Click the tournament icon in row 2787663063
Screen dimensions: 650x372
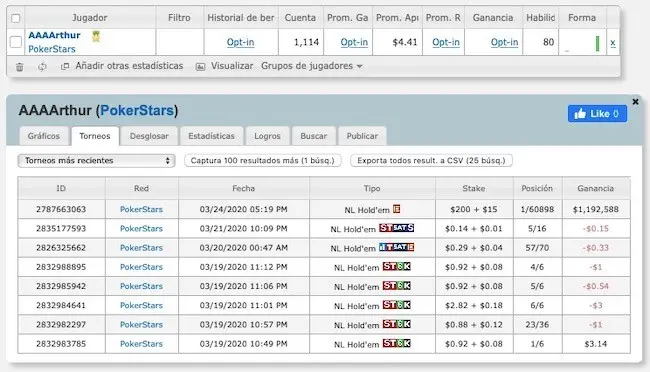click(397, 209)
